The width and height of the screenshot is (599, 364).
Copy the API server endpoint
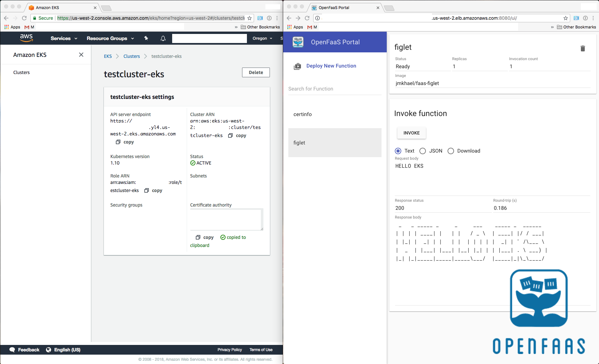point(125,142)
